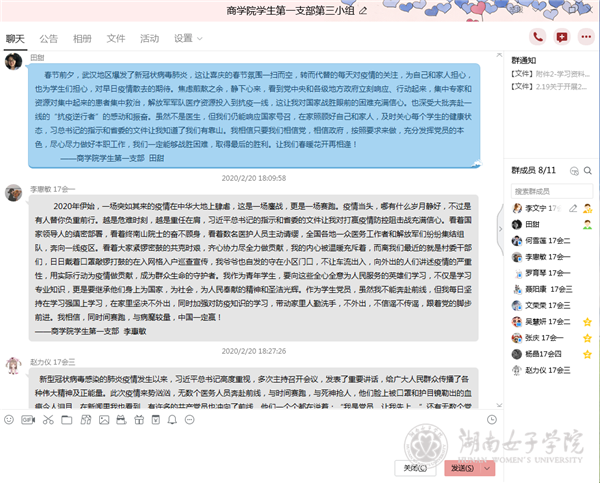Open the red three-dots more menu
The width and height of the screenshot is (600, 483).
tap(586, 37)
